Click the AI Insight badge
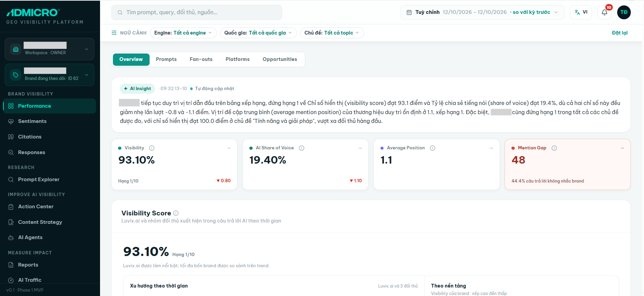Image resolution: width=644 pixels, height=296 pixels. point(137,88)
